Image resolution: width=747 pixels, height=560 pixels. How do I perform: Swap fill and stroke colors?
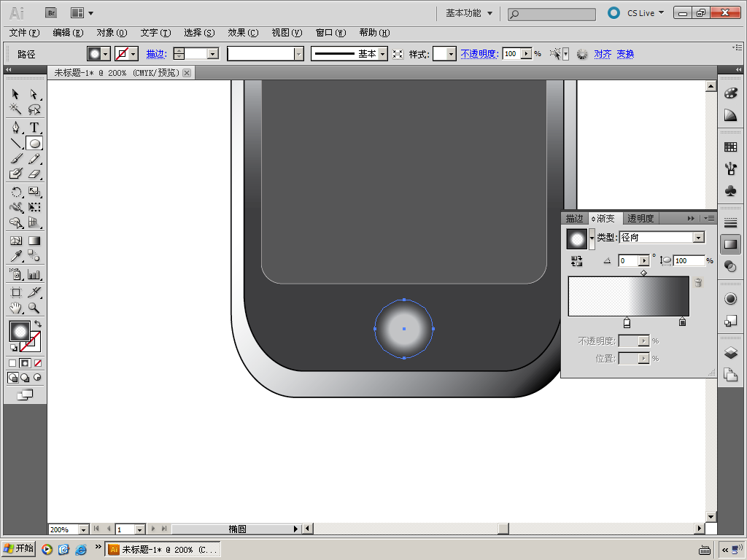(38, 323)
